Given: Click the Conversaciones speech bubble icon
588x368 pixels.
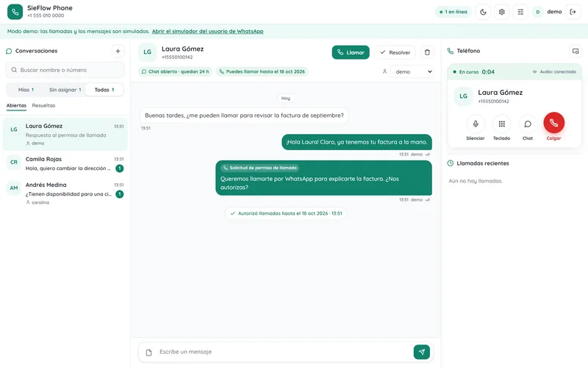Looking at the screenshot, I should tap(9, 51).
